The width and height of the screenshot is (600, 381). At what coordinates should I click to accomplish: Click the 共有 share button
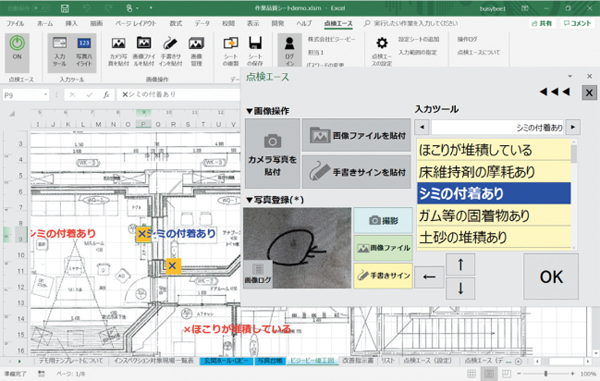click(x=542, y=23)
